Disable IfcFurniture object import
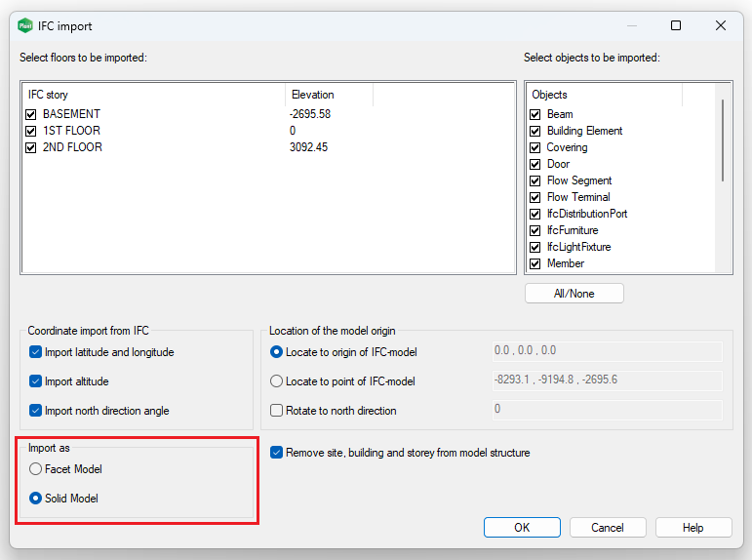Image resolution: width=752 pixels, height=560 pixels. [x=534, y=230]
